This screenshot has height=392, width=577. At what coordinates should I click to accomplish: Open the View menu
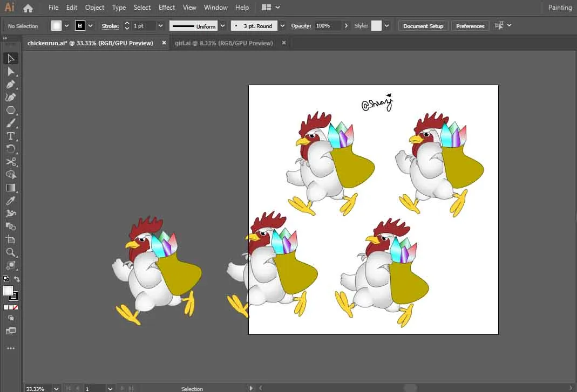click(189, 8)
